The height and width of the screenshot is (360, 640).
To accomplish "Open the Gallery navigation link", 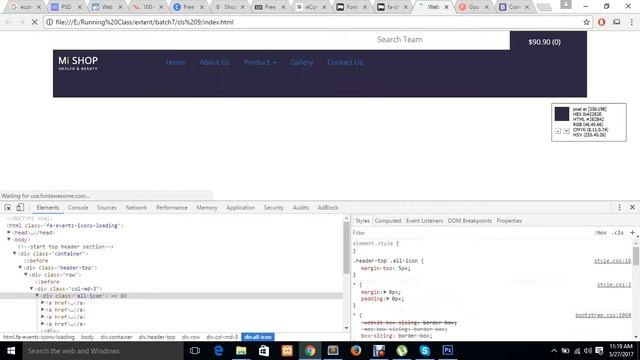I will coord(302,62).
